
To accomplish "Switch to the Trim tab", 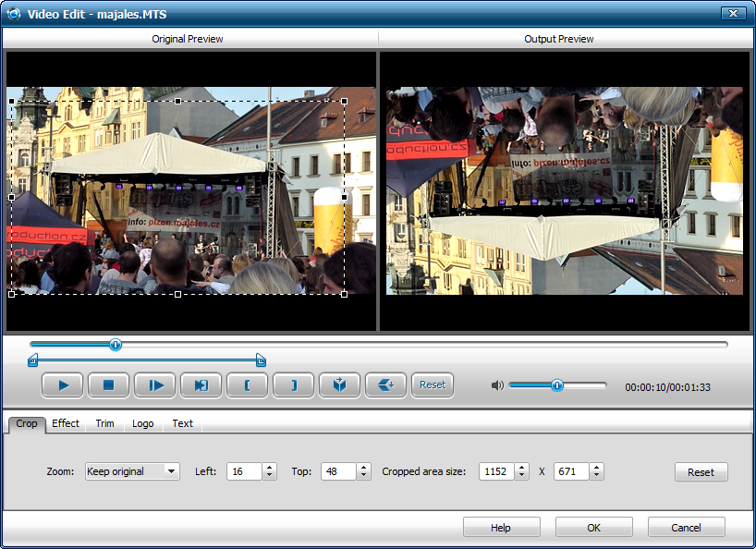I will [104, 423].
